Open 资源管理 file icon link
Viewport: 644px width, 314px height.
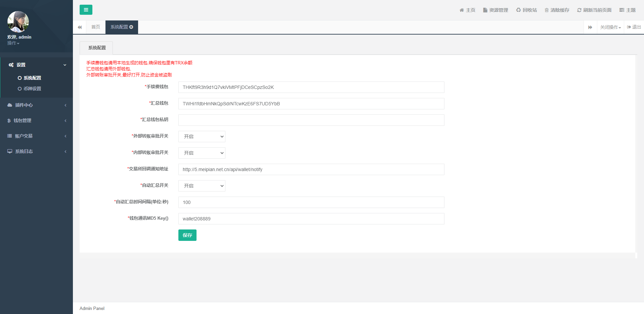pyautogui.click(x=496, y=10)
